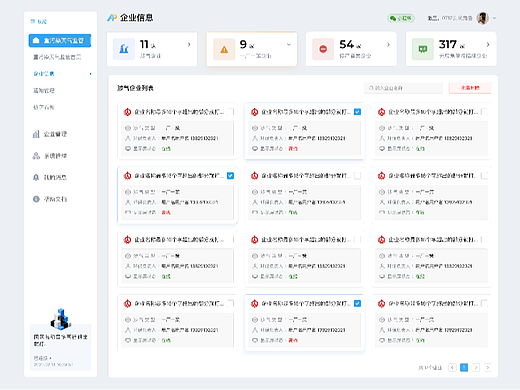The image size is (520, 390).
Task: Tick the checkbox on bottom row left card
Action: (x=230, y=303)
